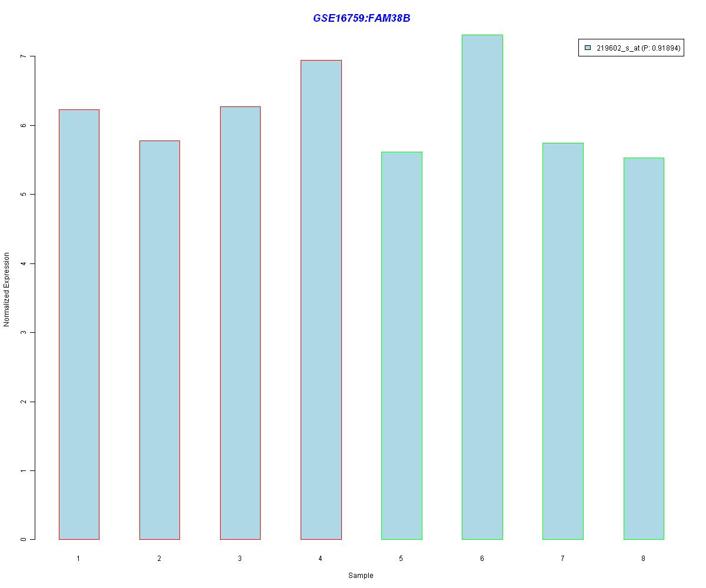Screen dimensions: 706x588
Task: Click the Normalized Expression axis title
Action: click(7, 289)
